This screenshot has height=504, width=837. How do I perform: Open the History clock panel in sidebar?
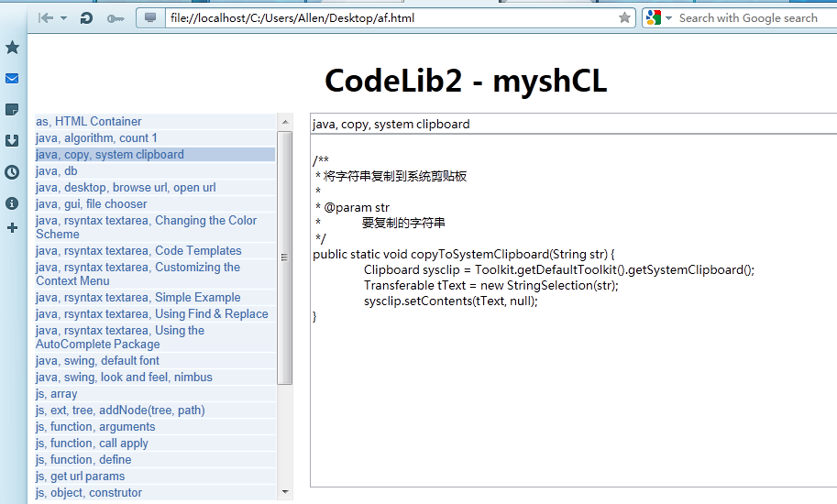12,172
